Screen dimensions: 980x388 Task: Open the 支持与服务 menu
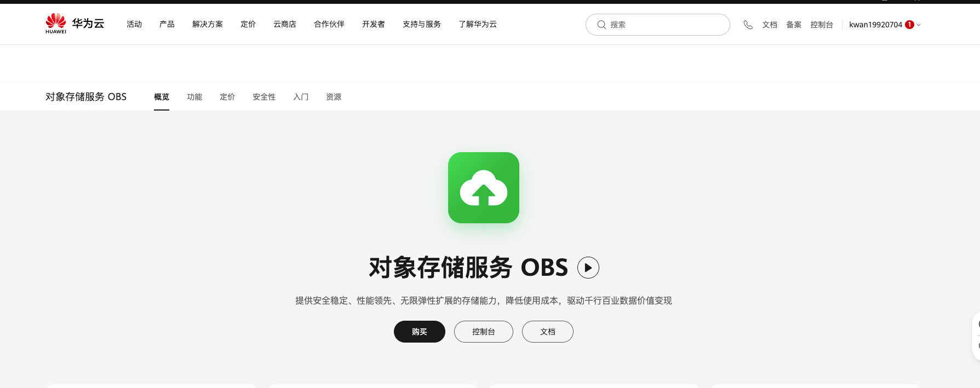click(421, 24)
